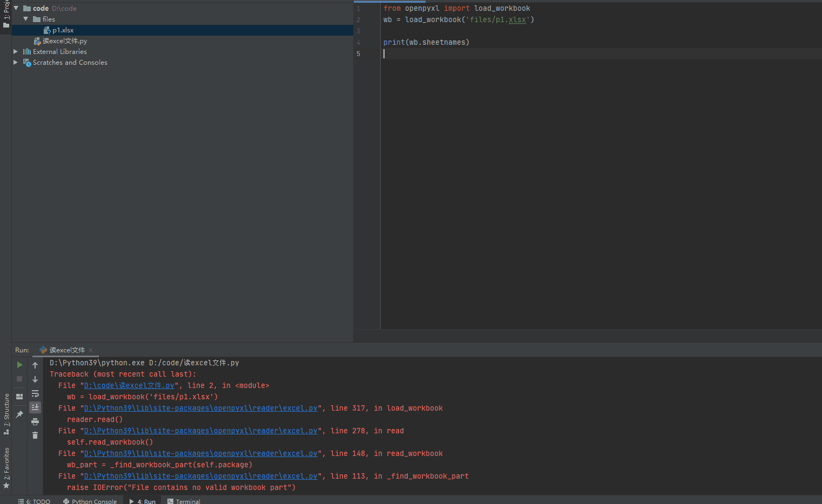Click the Traceback (most recent call last) line

(x=123, y=374)
